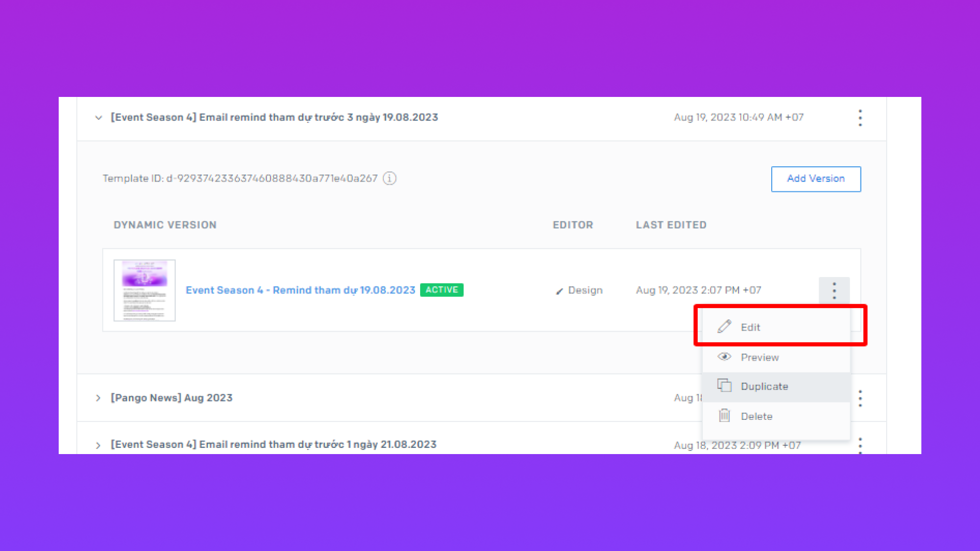Open Event Season 4 - Remind version link
This screenshot has height=551, width=980.
coord(300,290)
